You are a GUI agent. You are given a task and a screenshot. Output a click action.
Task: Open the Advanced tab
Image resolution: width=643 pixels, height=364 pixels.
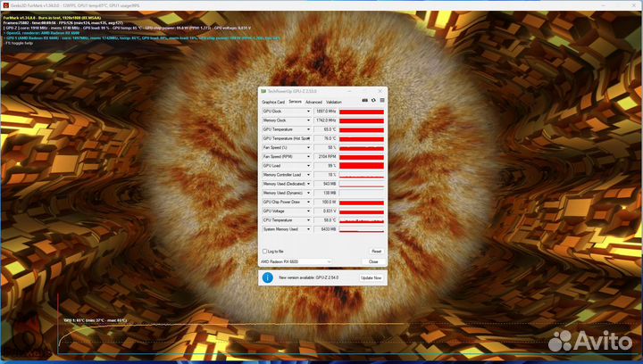(313, 102)
